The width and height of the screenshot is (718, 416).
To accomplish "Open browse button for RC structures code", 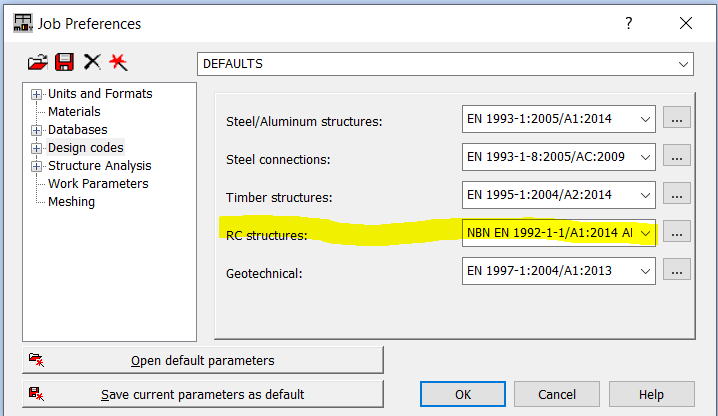I will tap(677, 232).
